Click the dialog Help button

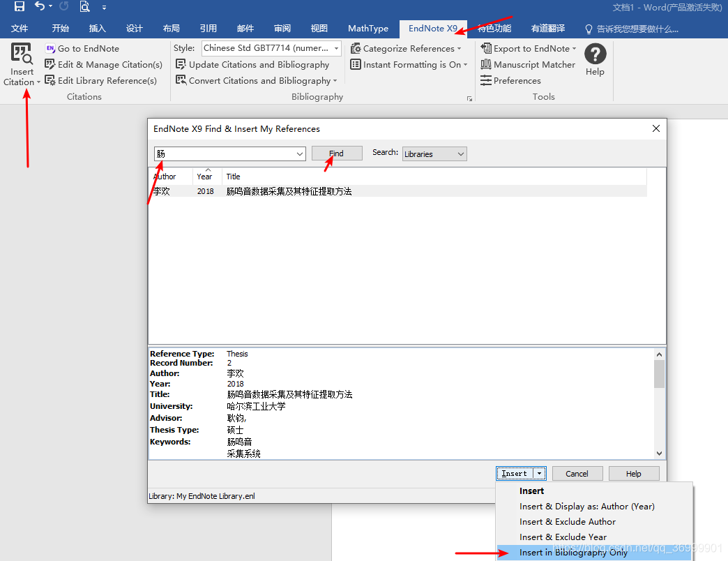634,473
